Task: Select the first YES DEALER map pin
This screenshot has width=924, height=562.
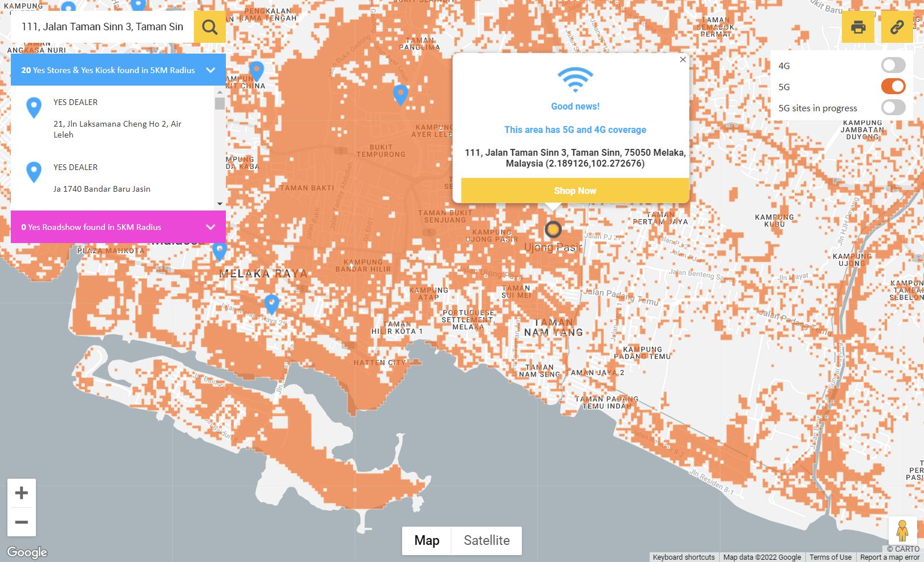Action: [x=34, y=107]
